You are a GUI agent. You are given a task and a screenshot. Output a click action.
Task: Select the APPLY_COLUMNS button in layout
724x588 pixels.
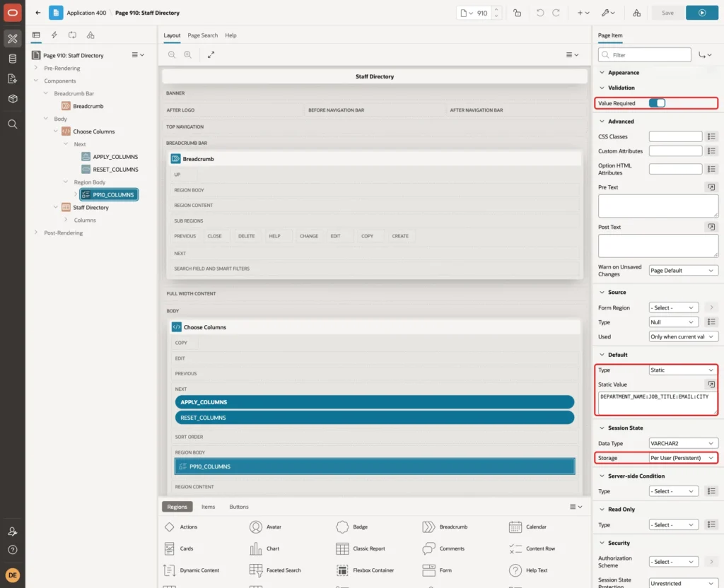coord(375,402)
